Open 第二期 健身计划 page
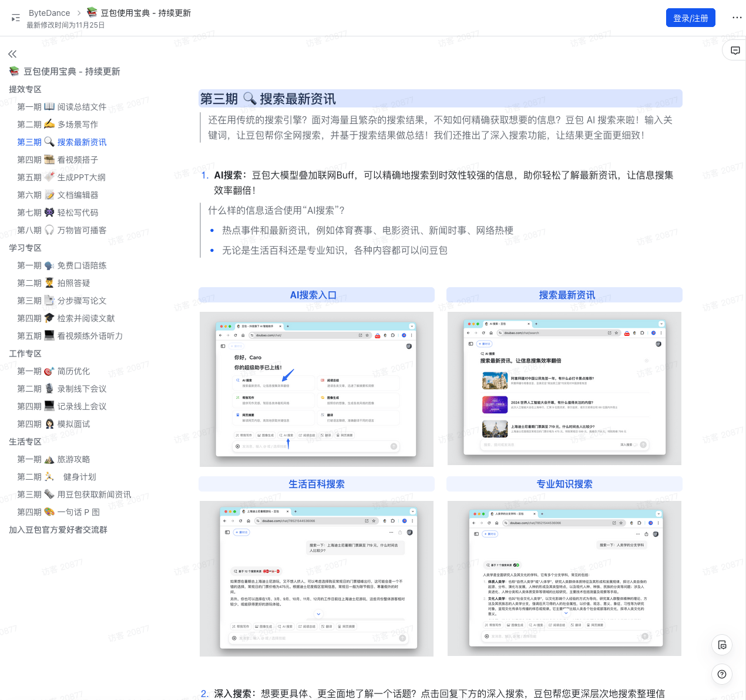746x700 pixels. (x=56, y=477)
